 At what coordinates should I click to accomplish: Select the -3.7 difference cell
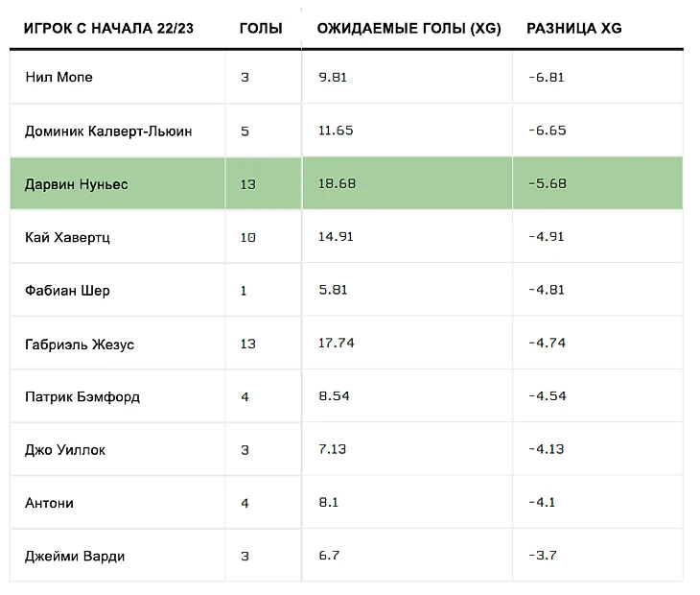tap(542, 556)
